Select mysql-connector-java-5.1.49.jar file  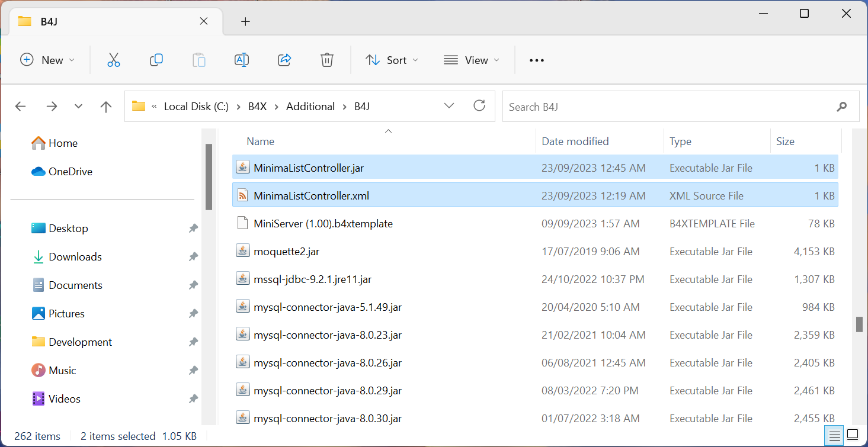[535, 307]
